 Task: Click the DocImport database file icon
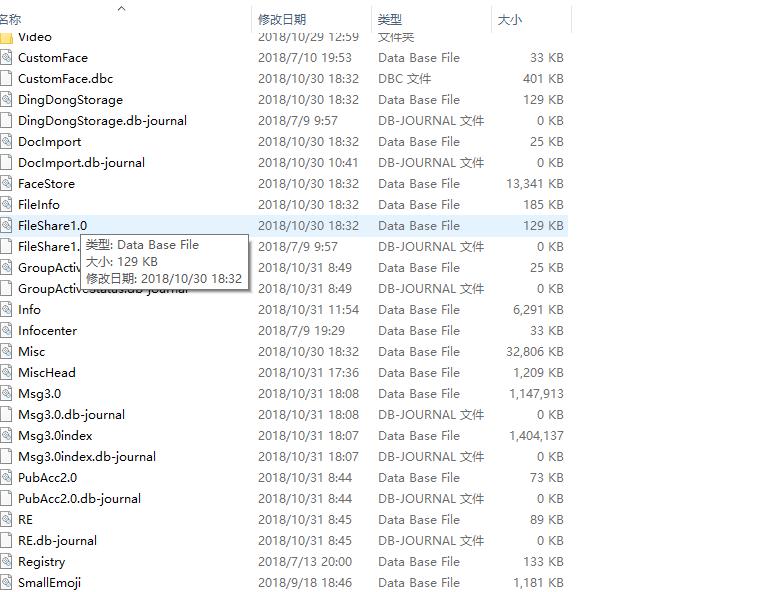point(6,141)
